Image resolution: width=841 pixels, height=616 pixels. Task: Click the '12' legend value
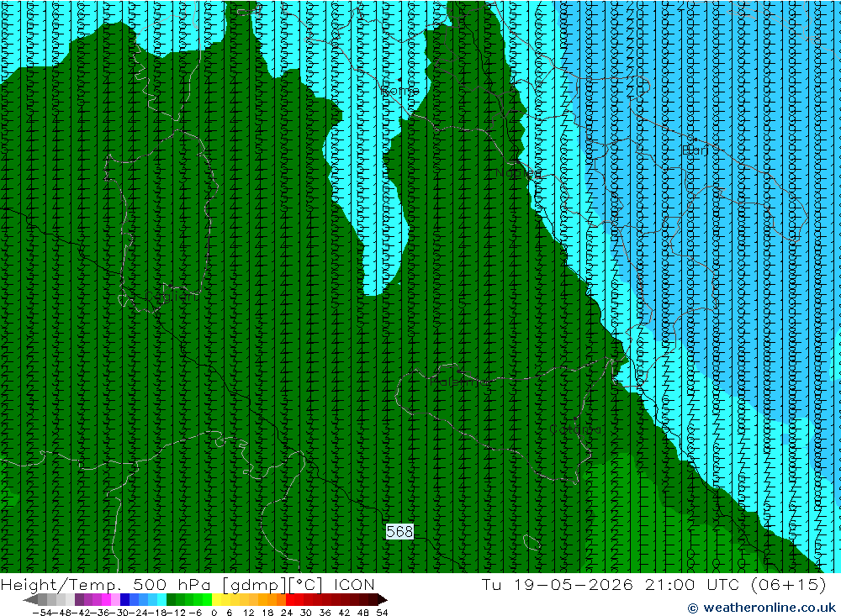pos(248,613)
